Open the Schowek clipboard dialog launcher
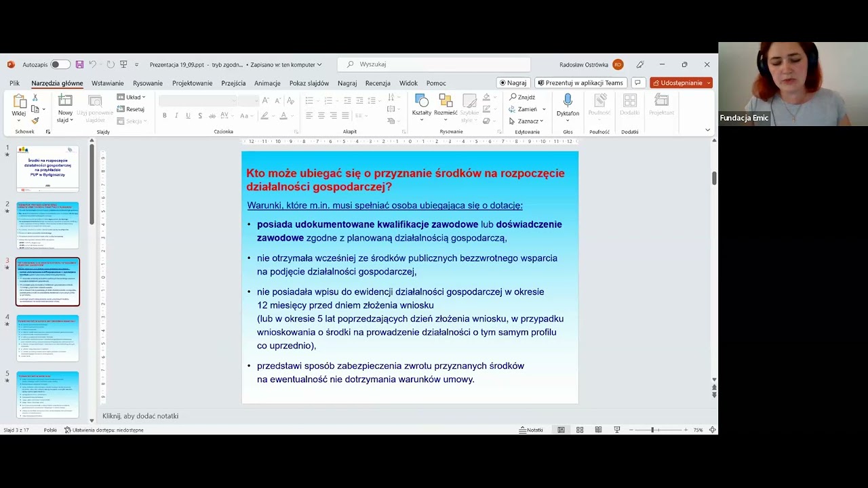The height and width of the screenshot is (488, 868). 47,131
